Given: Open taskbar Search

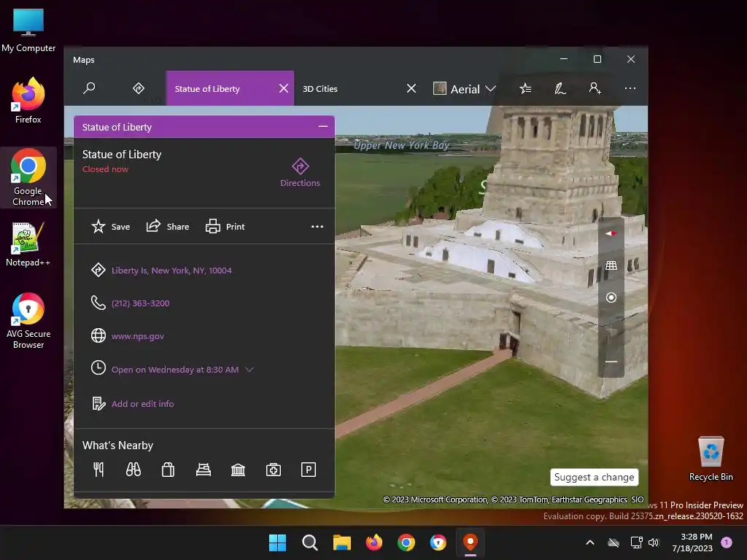Looking at the screenshot, I should point(309,542).
